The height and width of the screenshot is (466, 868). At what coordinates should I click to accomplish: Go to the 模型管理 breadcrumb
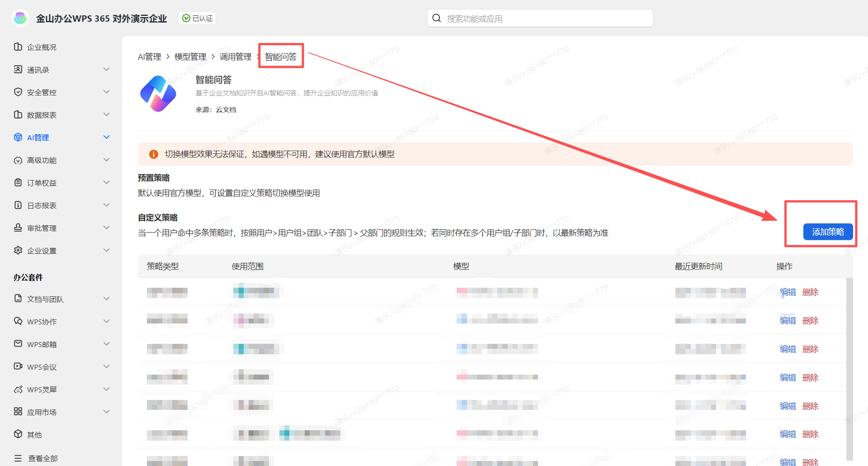click(190, 57)
